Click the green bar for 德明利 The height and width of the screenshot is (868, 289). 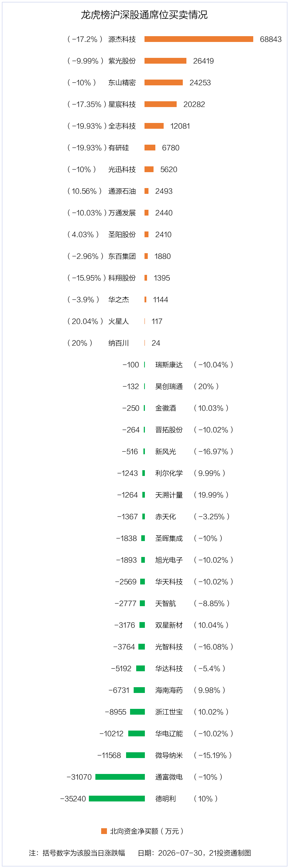pos(117,799)
